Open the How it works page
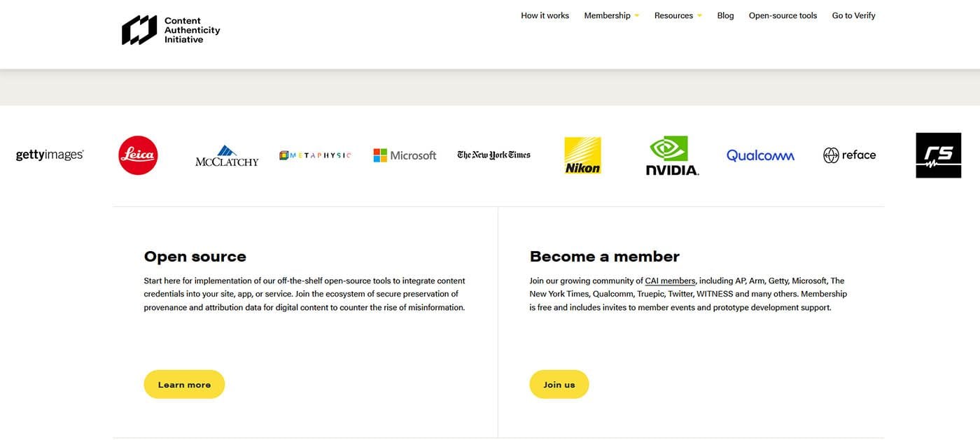This screenshot has height=440, width=980. pyautogui.click(x=545, y=15)
